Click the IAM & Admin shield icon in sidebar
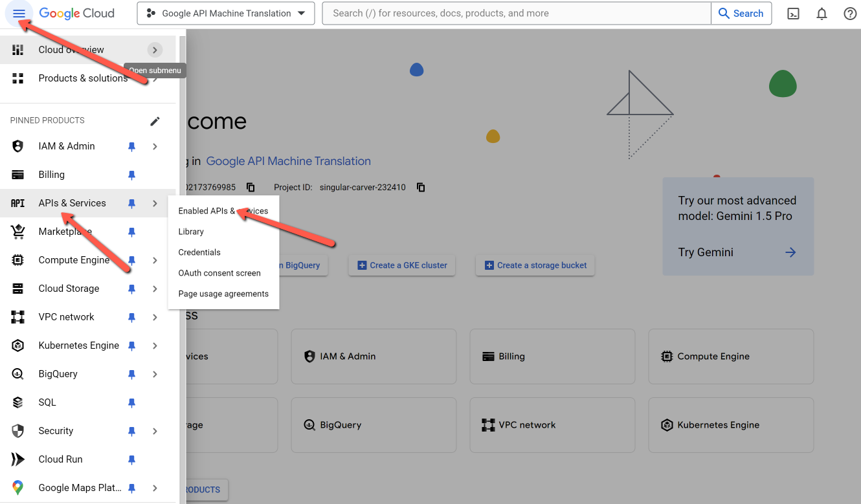The height and width of the screenshot is (504, 861). [x=18, y=146]
